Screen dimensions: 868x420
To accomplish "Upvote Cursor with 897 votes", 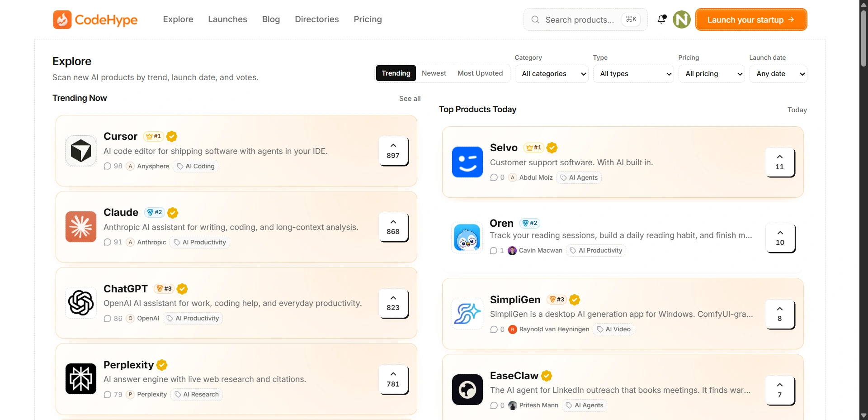I will [393, 151].
